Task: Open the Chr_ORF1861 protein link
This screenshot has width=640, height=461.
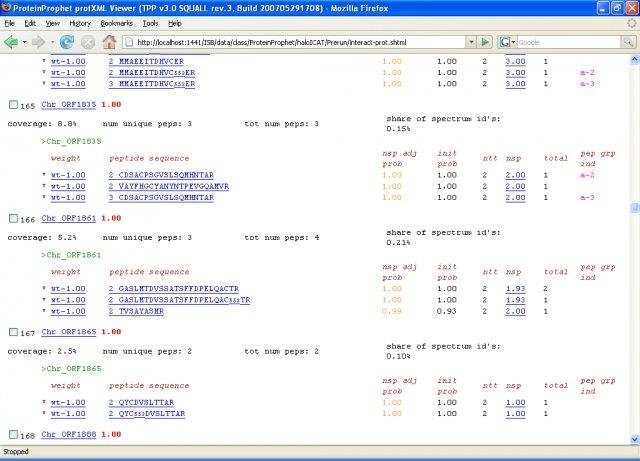Action: pos(69,218)
